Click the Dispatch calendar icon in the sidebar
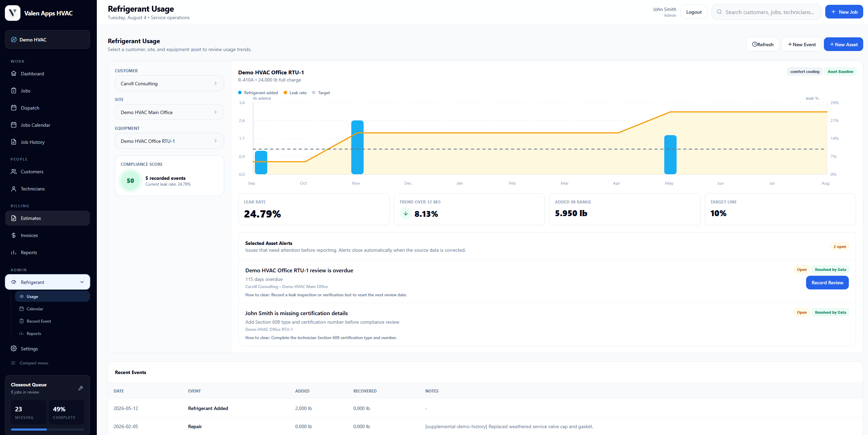The height and width of the screenshot is (435, 868). click(x=14, y=108)
